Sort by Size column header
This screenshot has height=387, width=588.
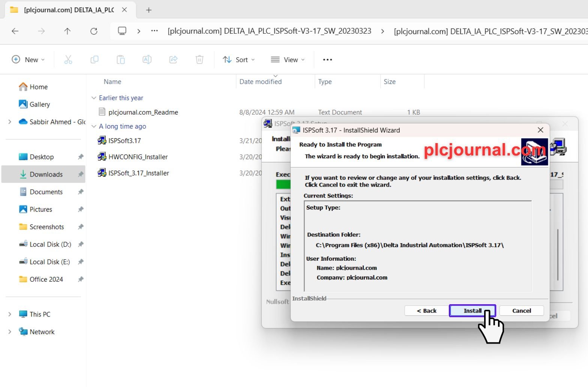390,82
